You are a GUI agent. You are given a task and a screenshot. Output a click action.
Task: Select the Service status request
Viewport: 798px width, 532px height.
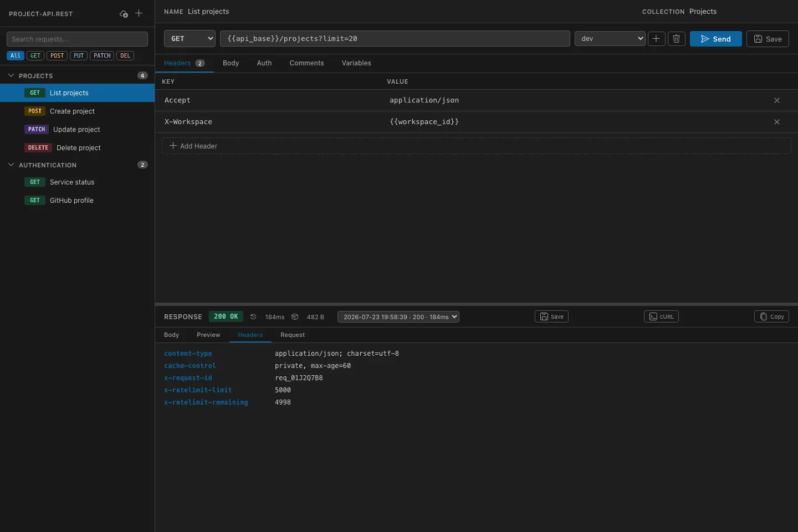(x=77, y=182)
